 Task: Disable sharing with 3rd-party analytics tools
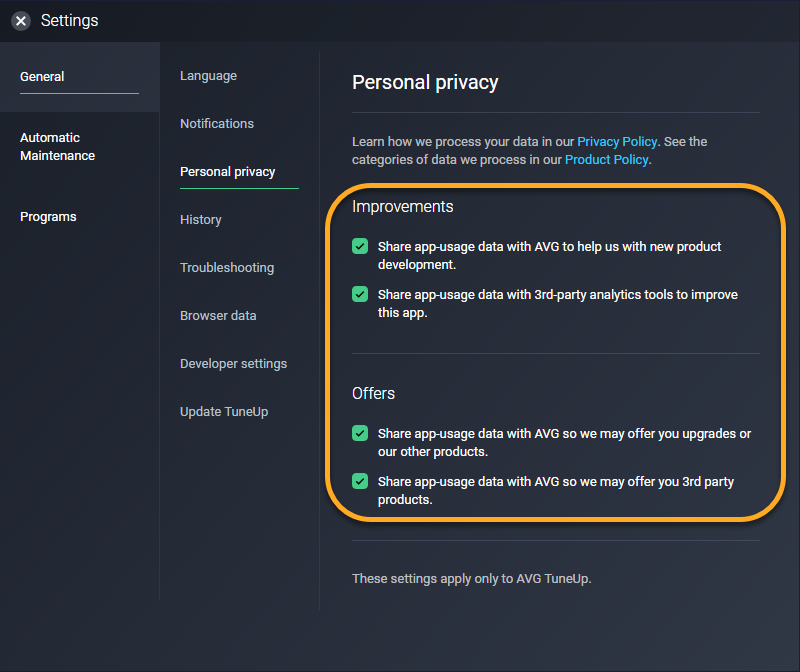[x=360, y=295]
